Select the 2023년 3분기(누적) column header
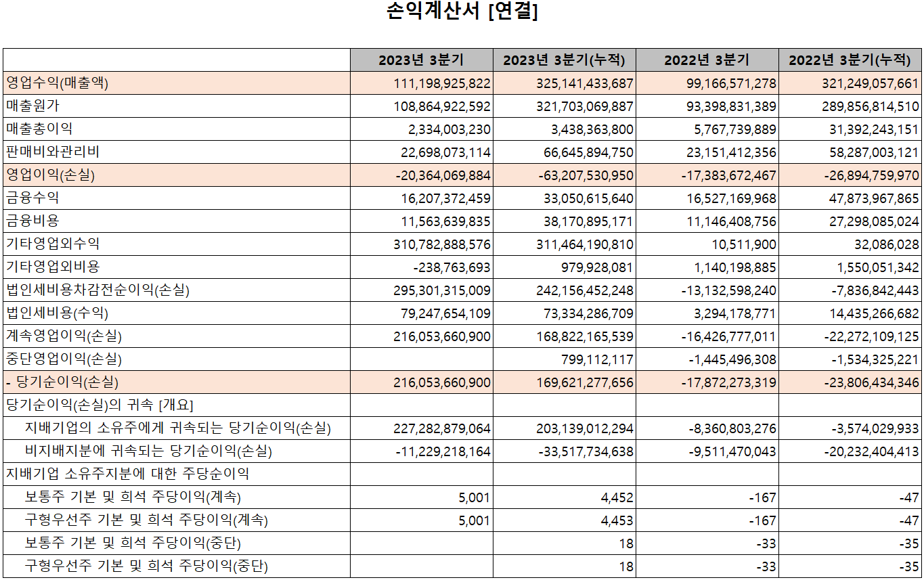Screen dimensions: 924x580 (x=564, y=60)
